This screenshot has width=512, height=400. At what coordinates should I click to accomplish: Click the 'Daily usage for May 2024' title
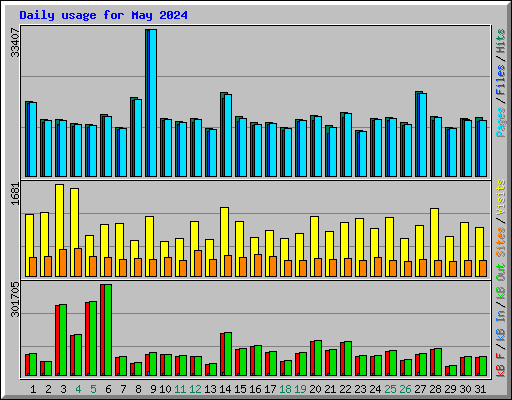click(x=103, y=15)
